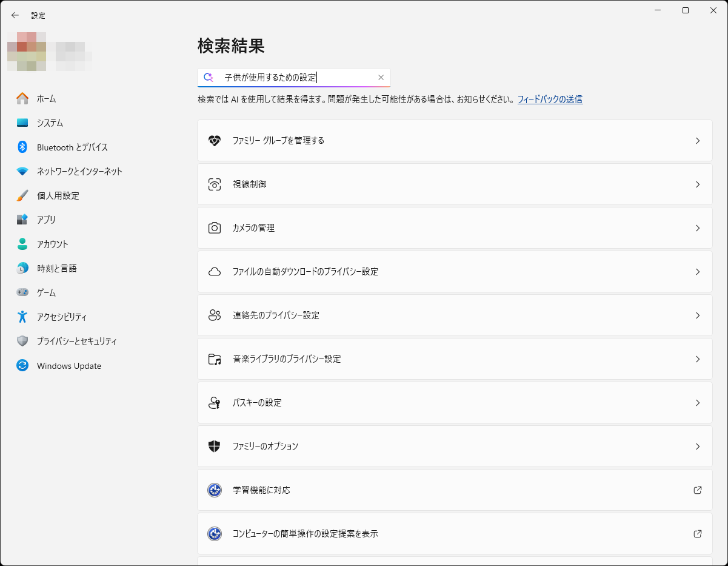The height and width of the screenshot is (566, 728).
Task: Open the フィードバックの送信 link
Action: 549,99
